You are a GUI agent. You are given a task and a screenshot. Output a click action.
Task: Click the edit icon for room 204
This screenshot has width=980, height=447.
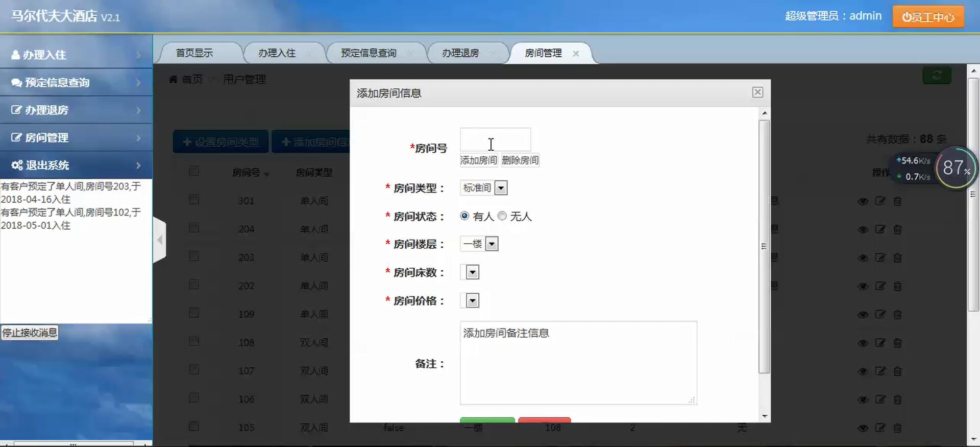pyautogui.click(x=880, y=229)
